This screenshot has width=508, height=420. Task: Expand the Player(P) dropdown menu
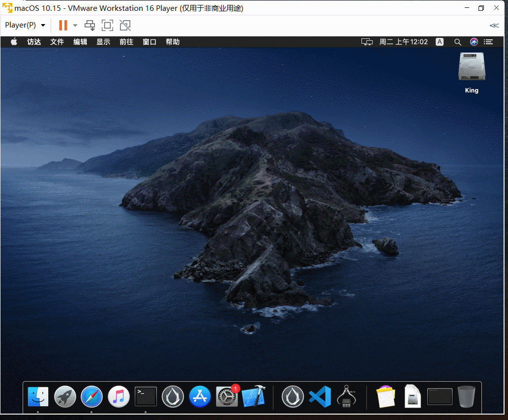click(x=25, y=25)
